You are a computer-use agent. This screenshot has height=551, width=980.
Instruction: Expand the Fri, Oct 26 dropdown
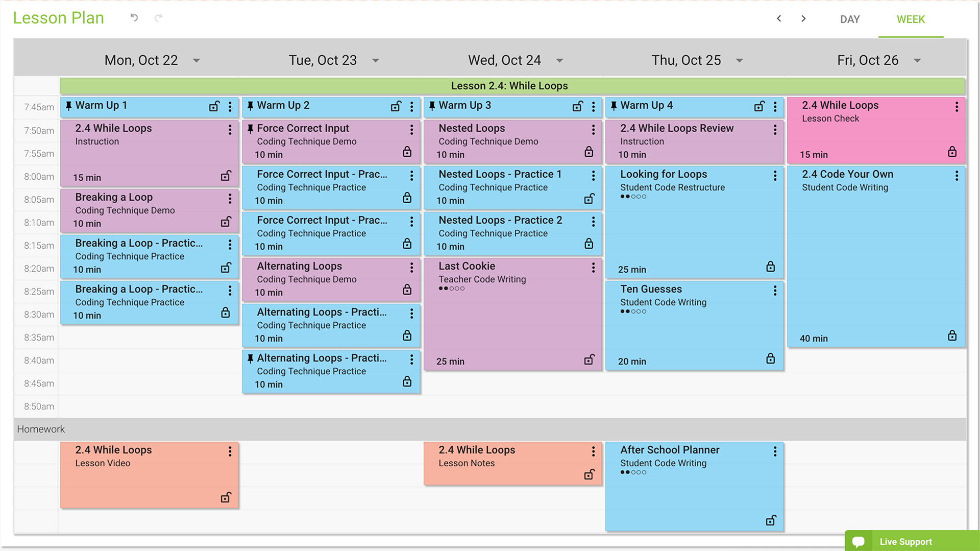point(917,60)
